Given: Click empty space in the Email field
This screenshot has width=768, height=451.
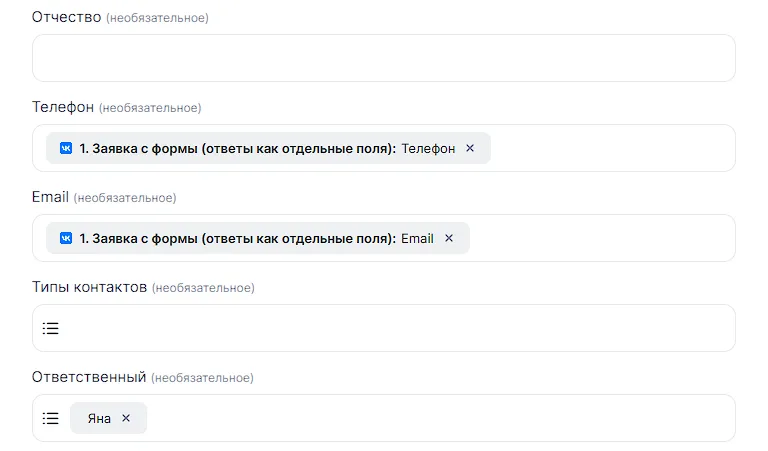Looking at the screenshot, I should coord(600,238).
